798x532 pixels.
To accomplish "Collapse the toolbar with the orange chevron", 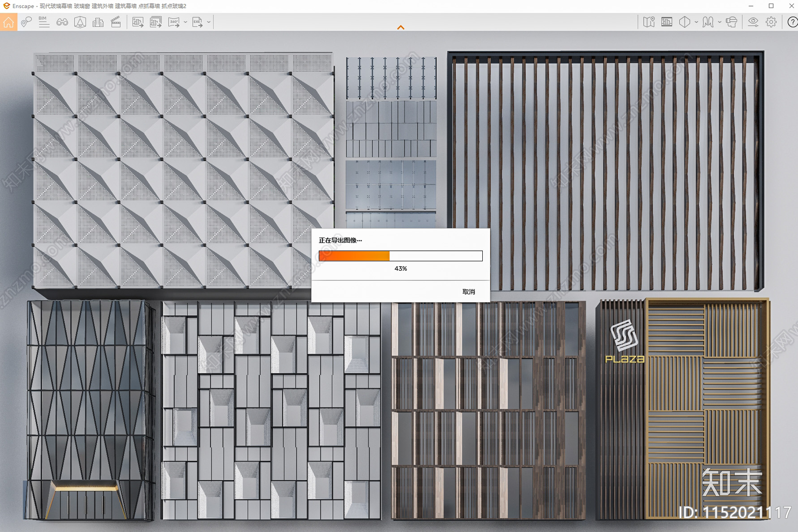I will point(400,27).
